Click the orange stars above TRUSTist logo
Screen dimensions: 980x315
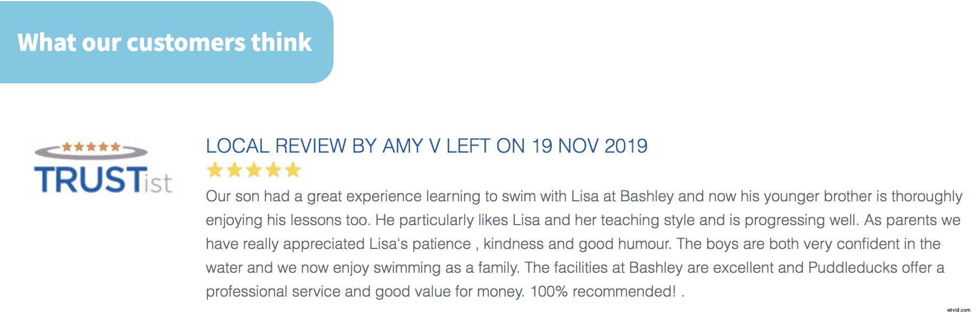tap(91, 147)
